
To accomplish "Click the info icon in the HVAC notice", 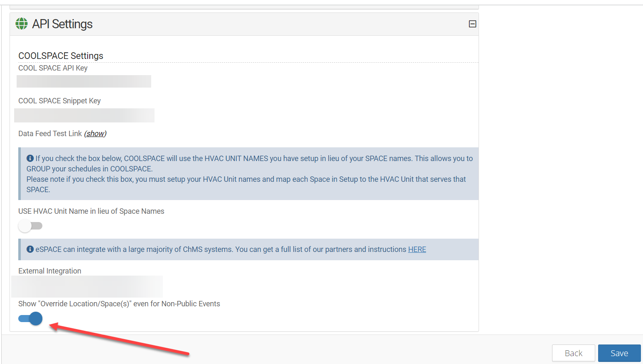I will [30, 159].
